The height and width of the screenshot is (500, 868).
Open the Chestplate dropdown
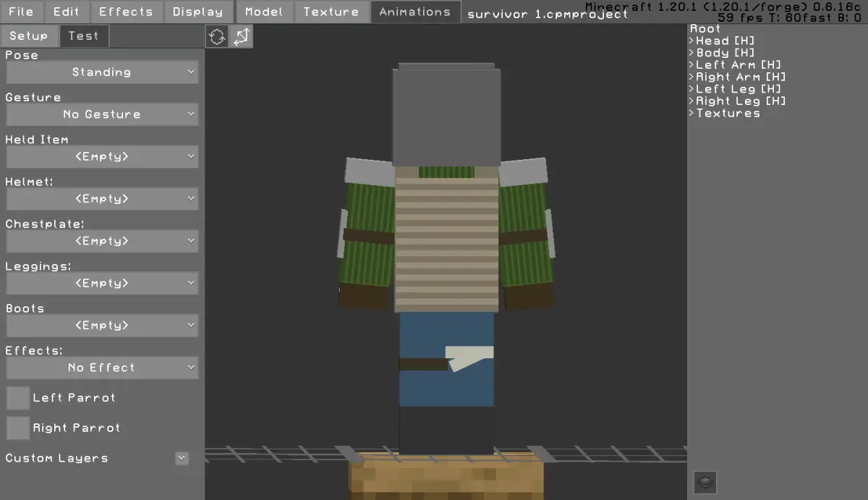[102, 241]
